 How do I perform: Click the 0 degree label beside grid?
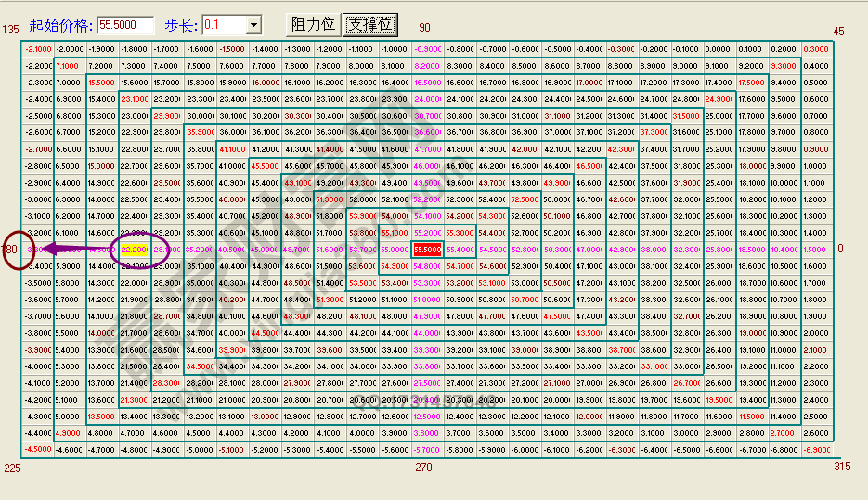[x=840, y=249]
